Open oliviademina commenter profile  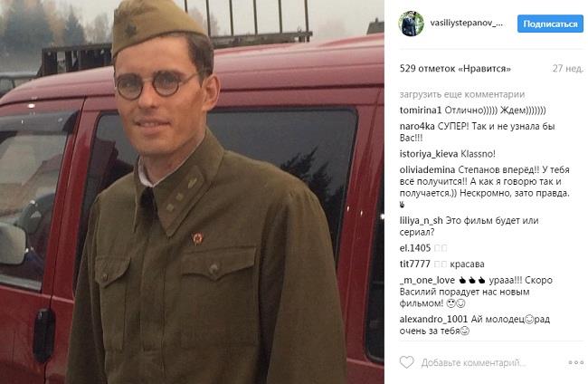(427, 169)
